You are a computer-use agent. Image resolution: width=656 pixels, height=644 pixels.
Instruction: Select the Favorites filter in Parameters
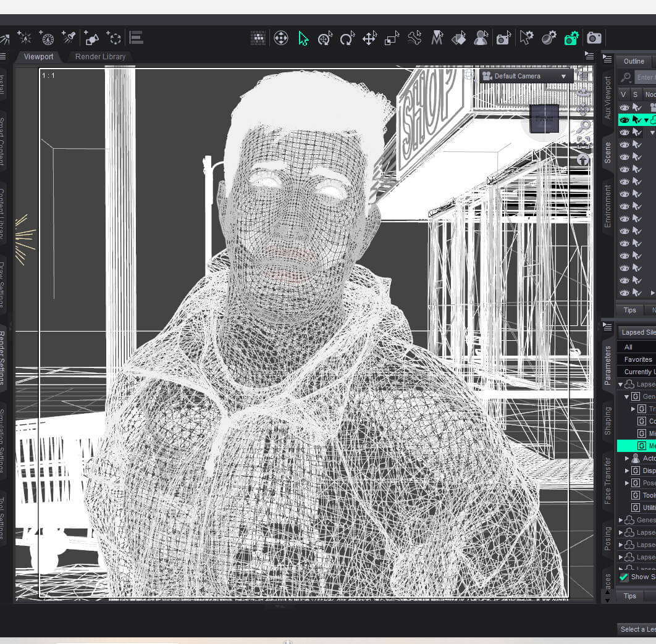[638, 359]
